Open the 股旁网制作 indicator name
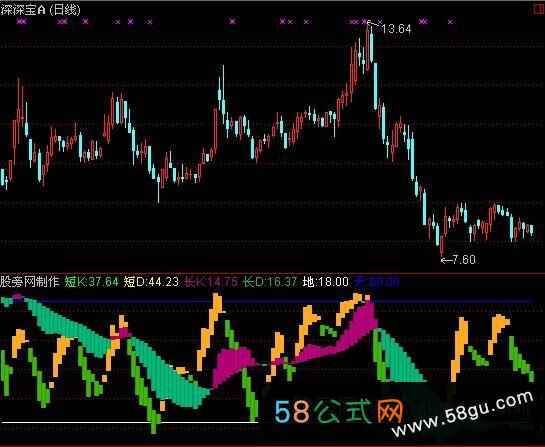 30,282
